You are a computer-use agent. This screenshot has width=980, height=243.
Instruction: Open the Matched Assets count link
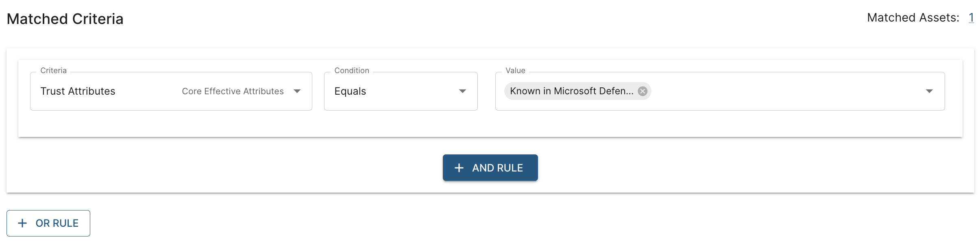tap(971, 17)
